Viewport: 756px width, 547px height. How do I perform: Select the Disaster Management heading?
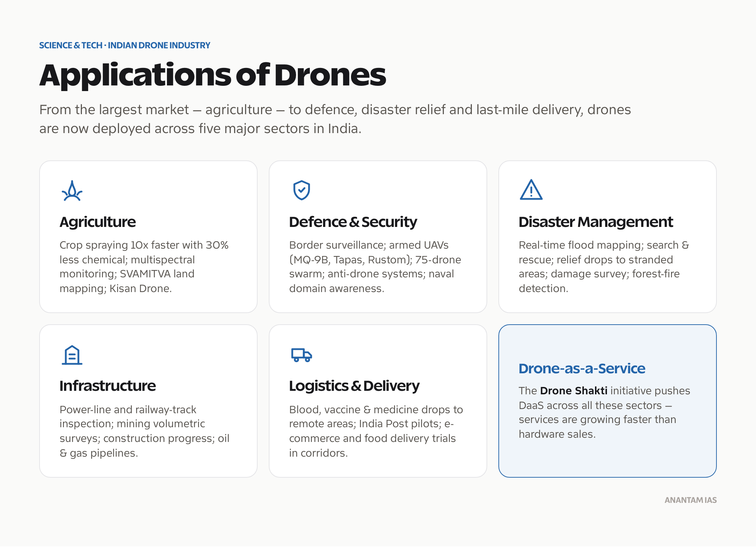click(x=596, y=222)
